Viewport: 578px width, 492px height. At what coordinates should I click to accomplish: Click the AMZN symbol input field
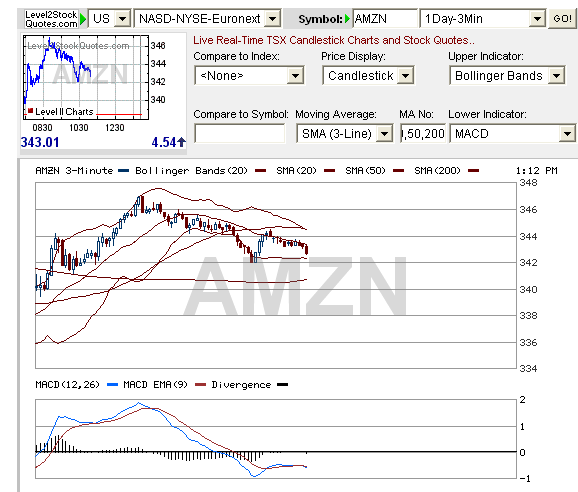click(x=385, y=18)
